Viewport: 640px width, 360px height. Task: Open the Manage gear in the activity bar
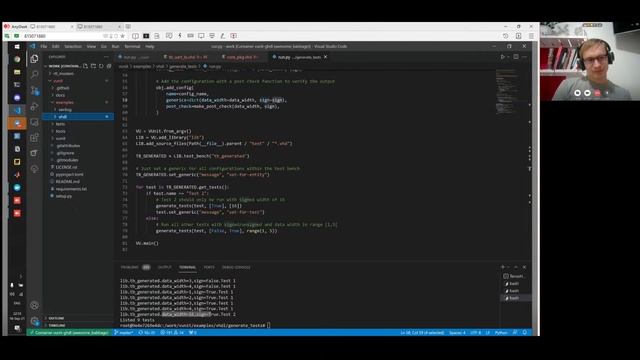click(34, 321)
